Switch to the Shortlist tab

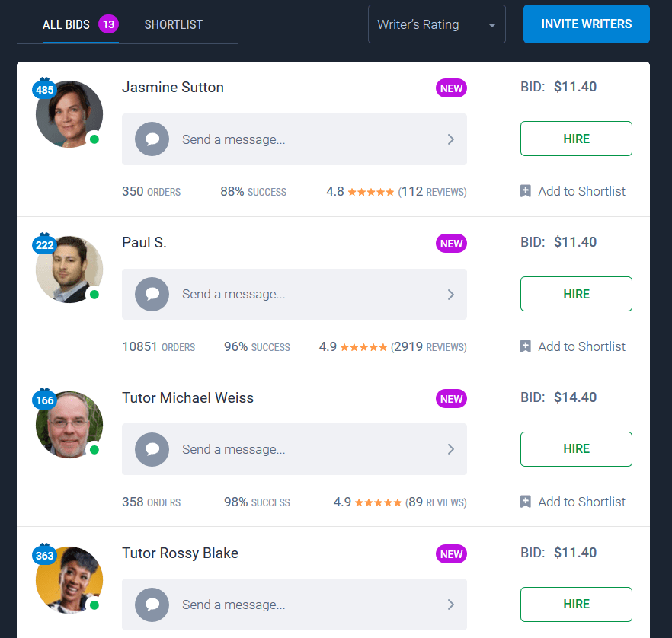174,24
